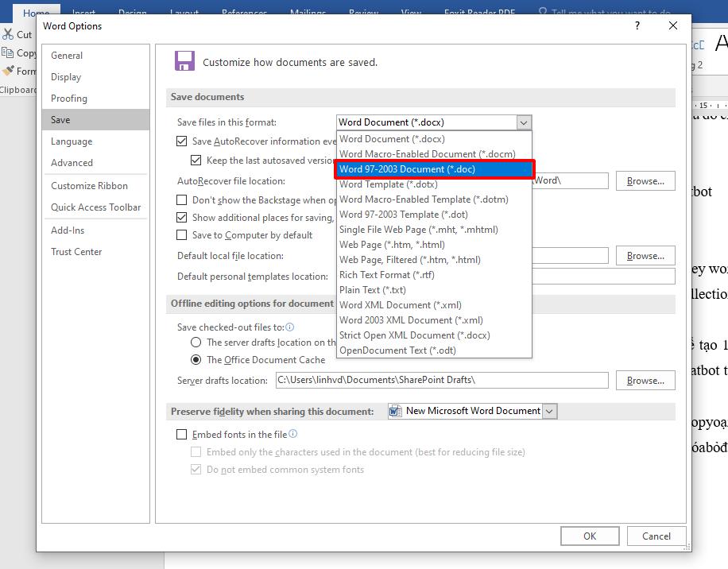
Task: Choose Word Macro-Enabled Document (*.docm)
Action: tap(434, 153)
